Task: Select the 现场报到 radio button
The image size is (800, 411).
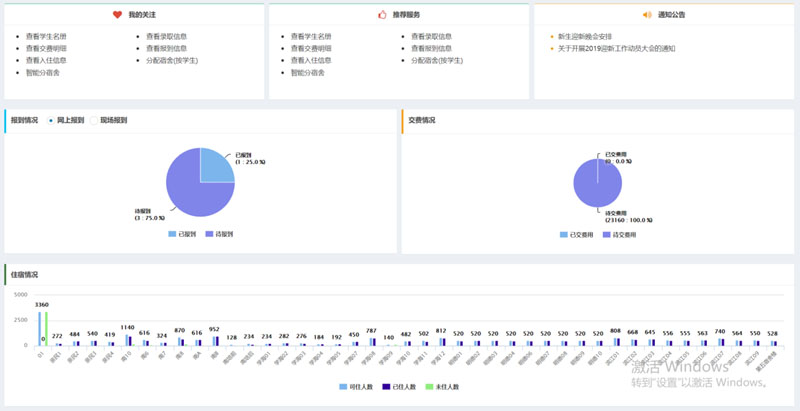Action: [x=95, y=120]
